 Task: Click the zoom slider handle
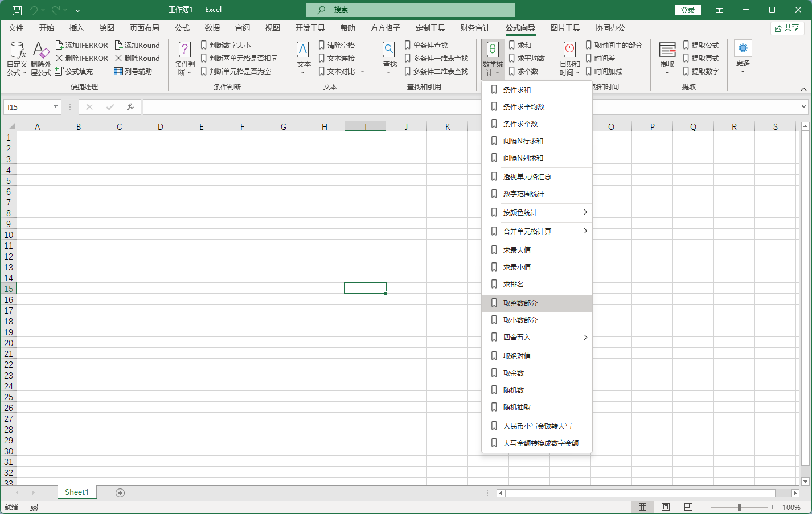pos(739,507)
